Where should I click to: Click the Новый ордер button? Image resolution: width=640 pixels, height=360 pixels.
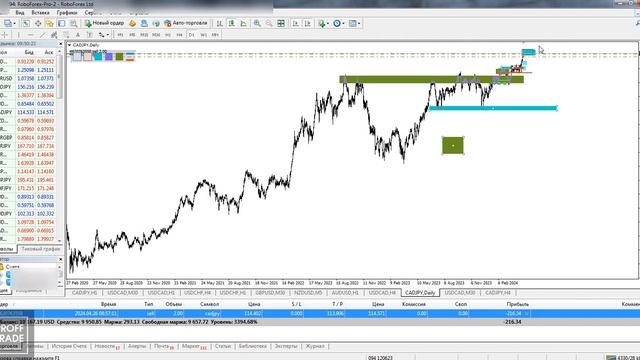click(104, 23)
